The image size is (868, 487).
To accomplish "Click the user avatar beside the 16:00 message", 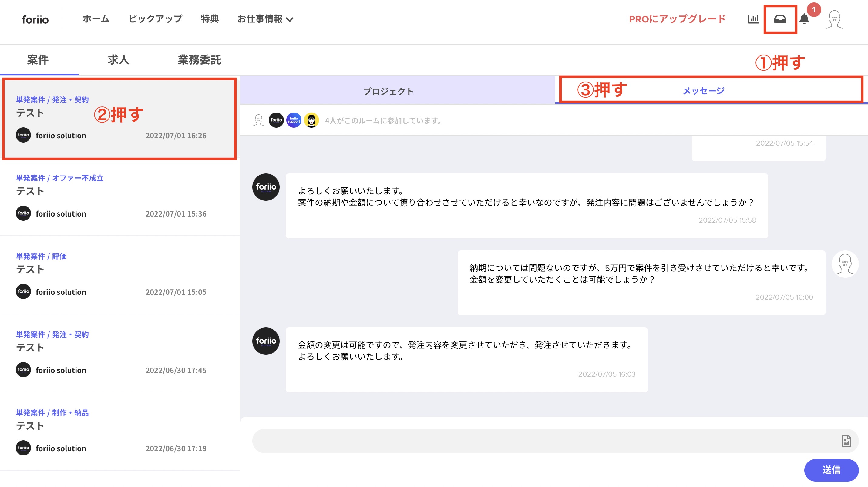I will click(845, 264).
